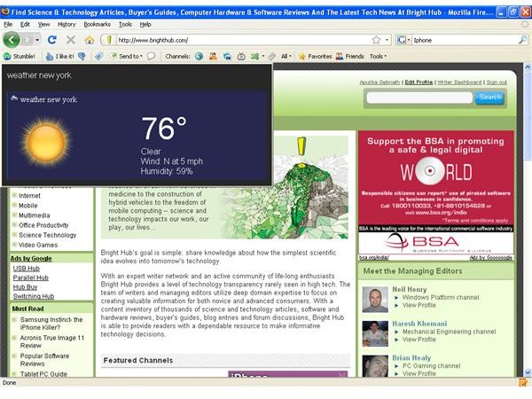Open the Edit menu

pyautogui.click(x=25, y=25)
